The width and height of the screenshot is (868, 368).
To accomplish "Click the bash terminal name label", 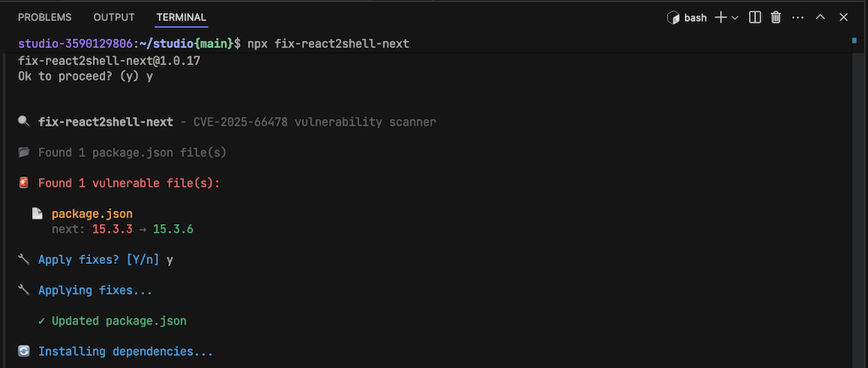I will (695, 17).
